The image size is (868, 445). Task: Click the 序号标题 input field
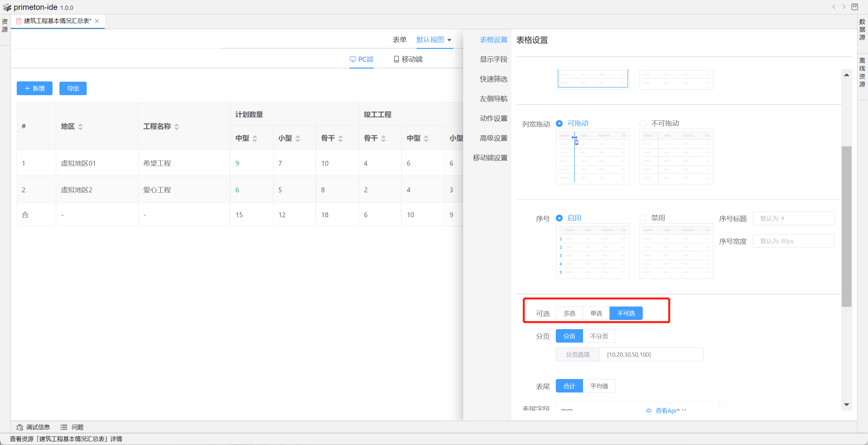point(793,218)
